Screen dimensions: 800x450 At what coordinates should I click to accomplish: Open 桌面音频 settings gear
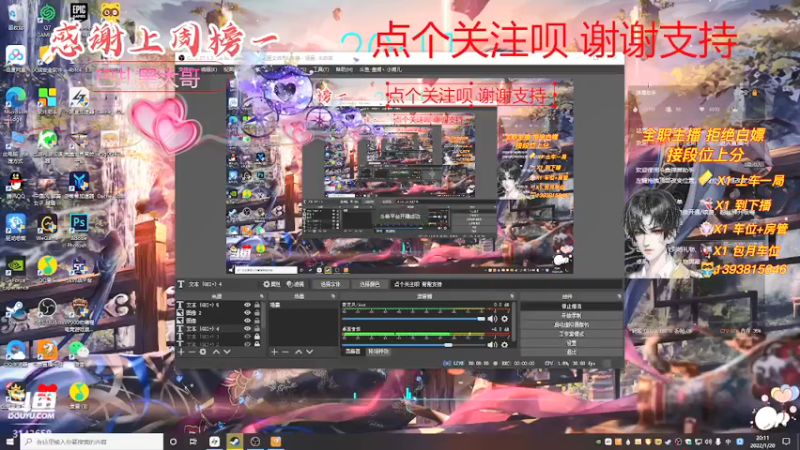[x=505, y=345]
